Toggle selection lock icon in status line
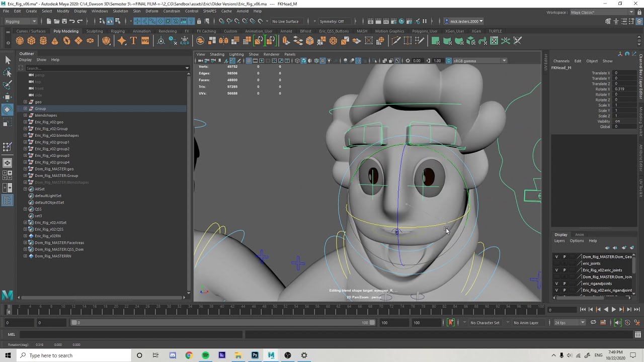This screenshot has width=644, height=362. [199, 21]
